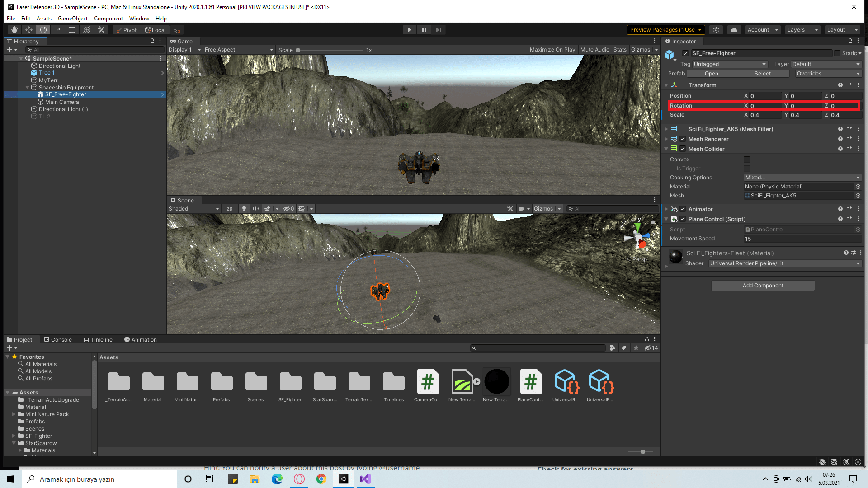The width and height of the screenshot is (868, 488).
Task: Disable Mesh Renderer component checkbox
Action: click(x=683, y=139)
